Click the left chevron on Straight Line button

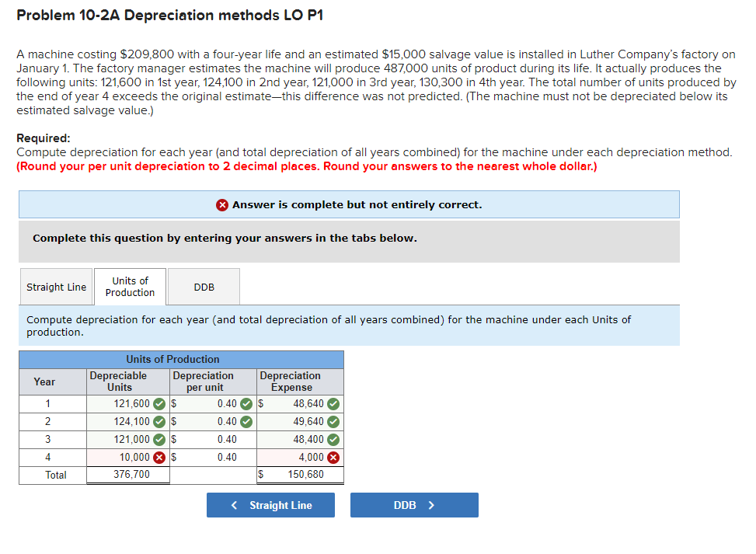click(233, 505)
